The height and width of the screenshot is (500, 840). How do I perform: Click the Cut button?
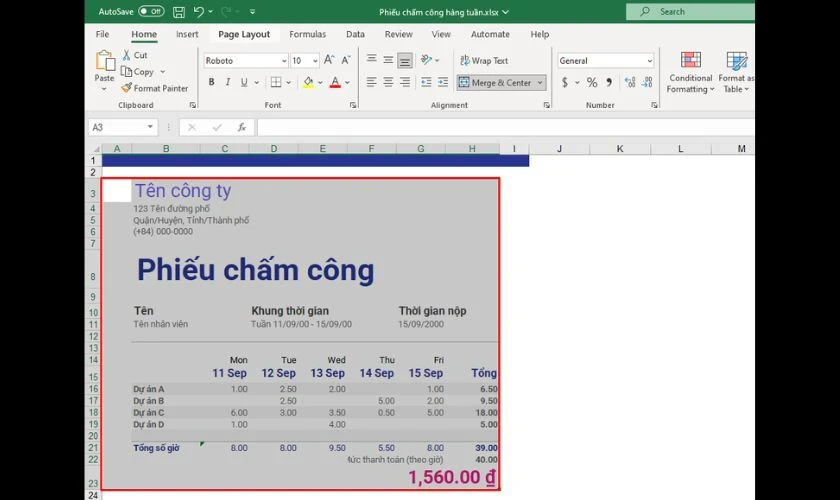135,55
